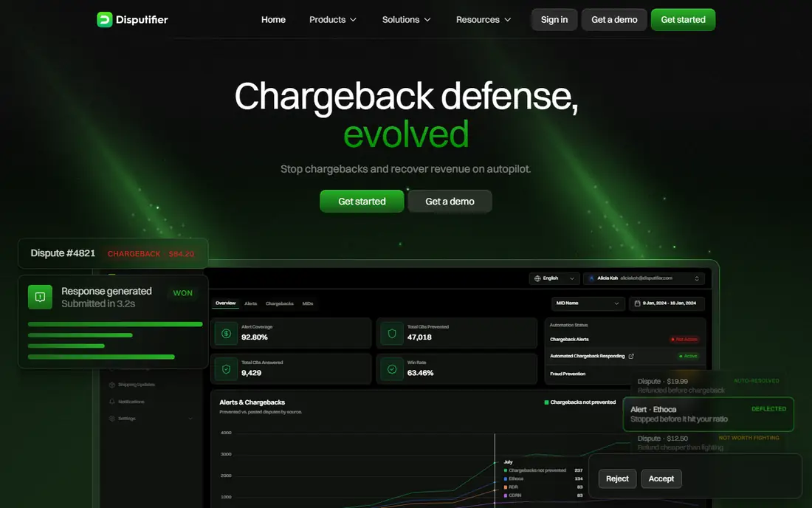Select the Overview tab
The image size is (812, 508).
[226, 303]
